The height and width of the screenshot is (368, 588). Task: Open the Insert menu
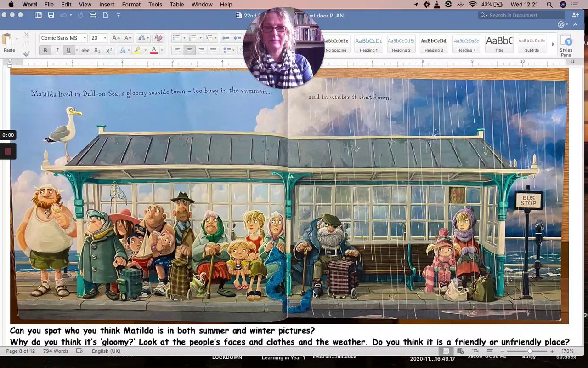[x=107, y=5]
